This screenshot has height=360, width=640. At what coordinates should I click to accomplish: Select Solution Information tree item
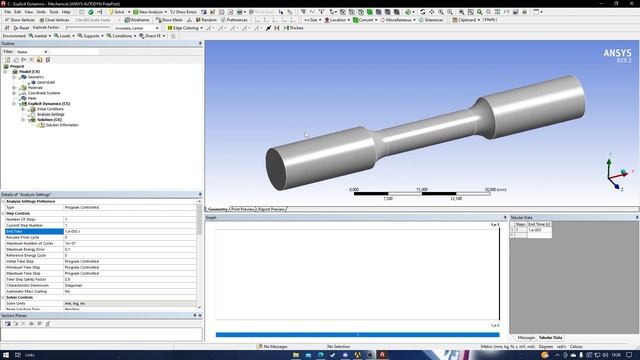[62, 125]
